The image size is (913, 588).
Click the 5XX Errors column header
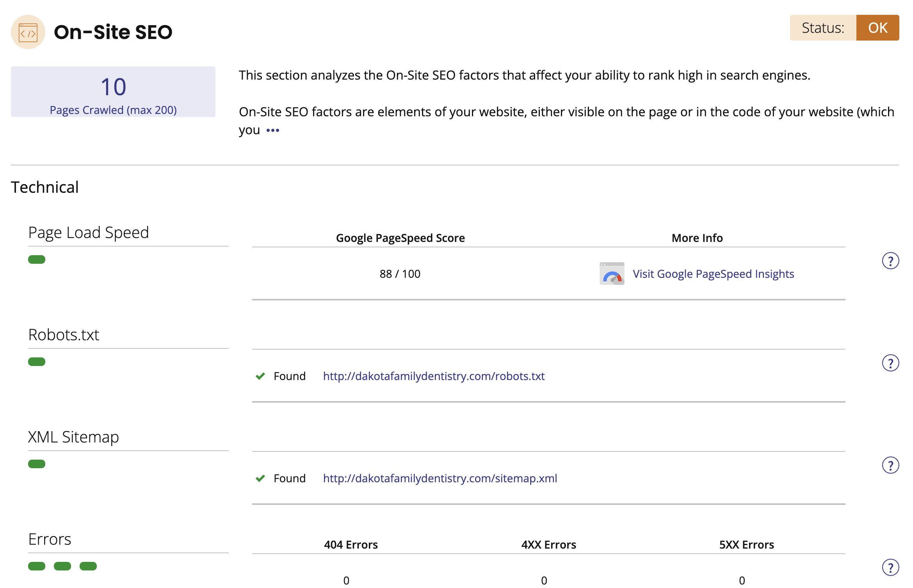point(747,545)
